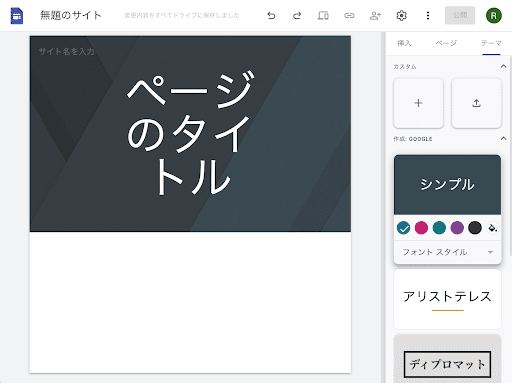Viewport: 512px width, 383px height.
Task: Select the ディプロマット theme
Action: pyautogui.click(x=447, y=359)
